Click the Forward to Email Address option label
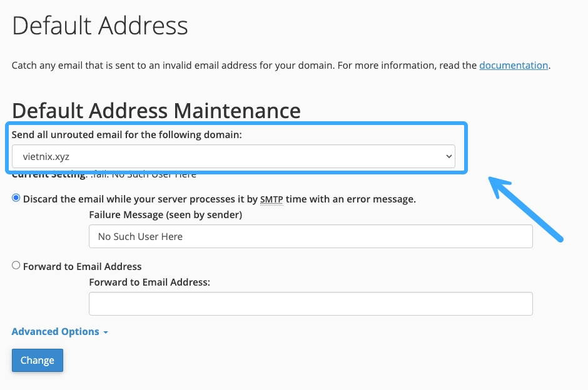Image resolution: width=588 pixels, height=390 pixels. pos(82,266)
